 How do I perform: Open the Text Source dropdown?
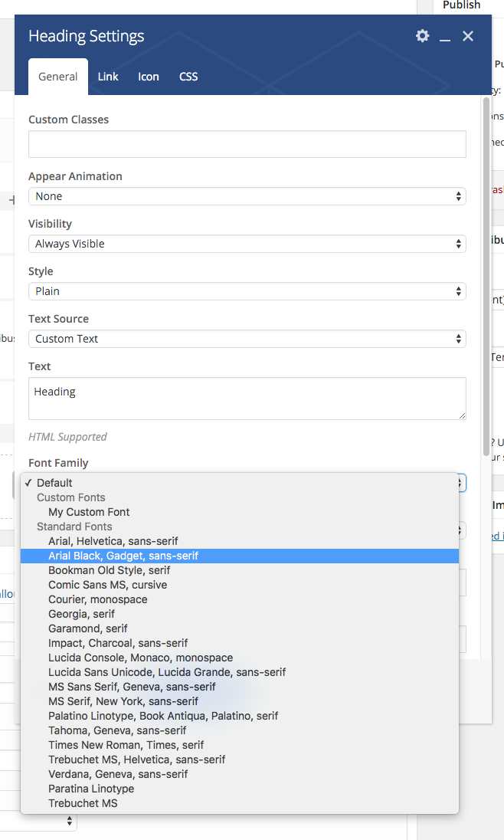247,339
